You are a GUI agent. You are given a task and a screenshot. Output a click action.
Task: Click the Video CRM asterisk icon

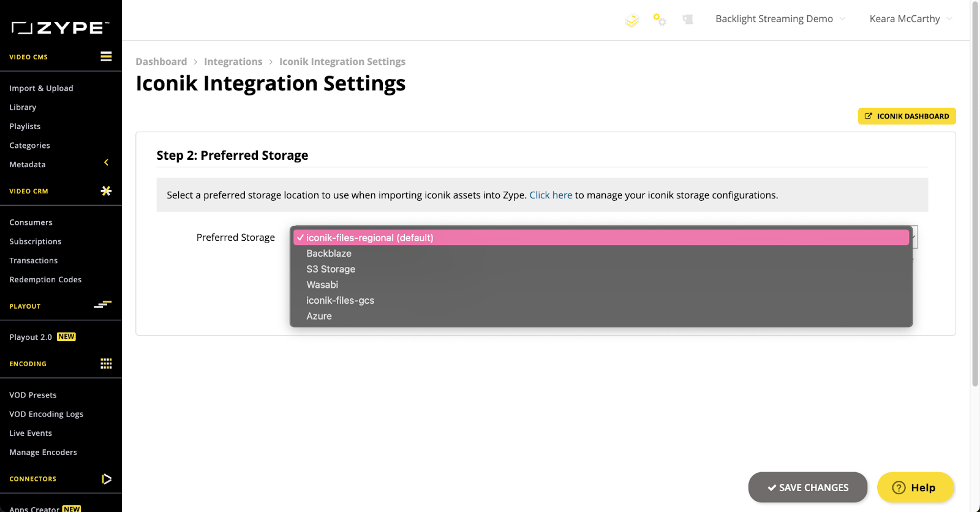click(x=106, y=190)
